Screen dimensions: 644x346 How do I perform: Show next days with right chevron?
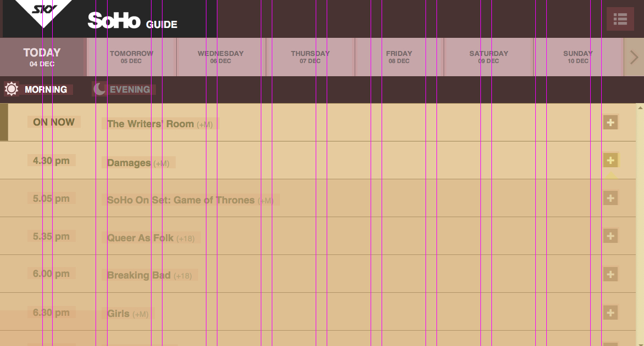(x=634, y=57)
